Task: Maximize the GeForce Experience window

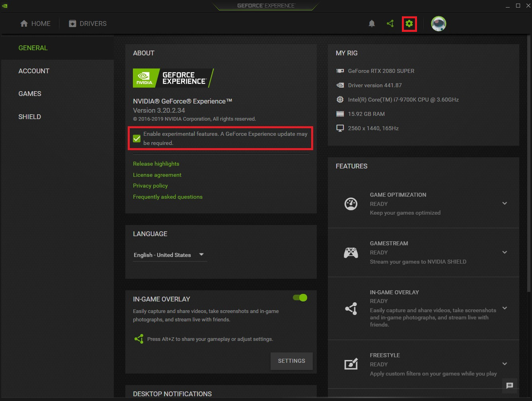Action: [518, 6]
